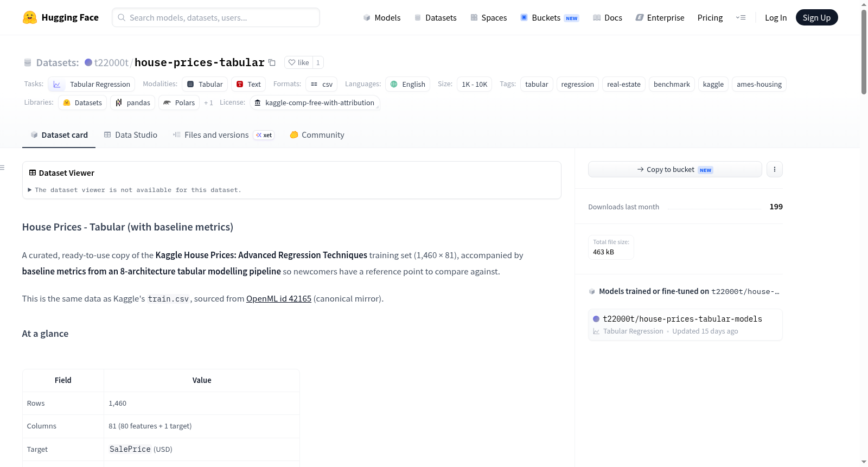Go to the Pricing page
The image size is (868, 467).
point(710,18)
